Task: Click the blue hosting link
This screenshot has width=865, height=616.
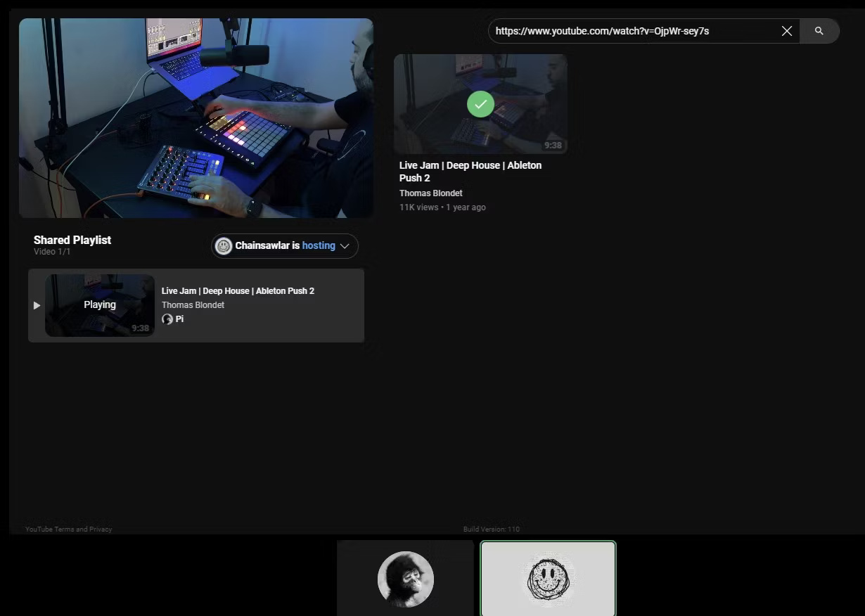Action: pyautogui.click(x=319, y=245)
